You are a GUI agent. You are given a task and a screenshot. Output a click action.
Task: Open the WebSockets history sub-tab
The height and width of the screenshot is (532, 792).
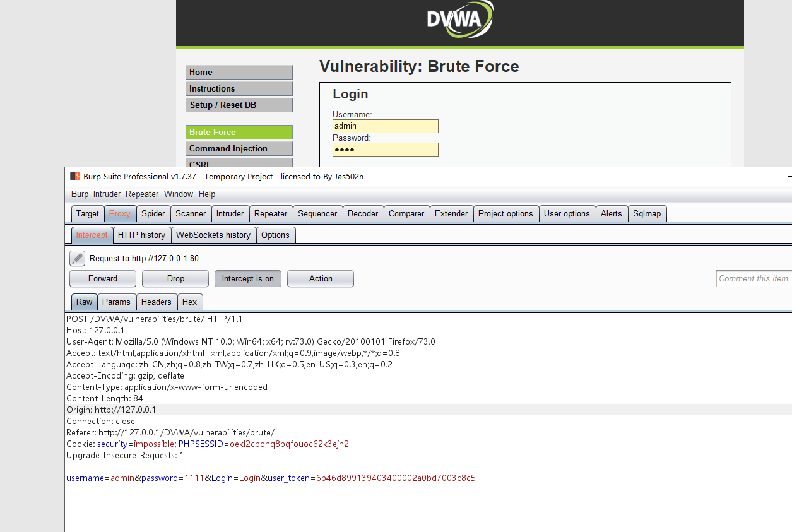point(213,235)
